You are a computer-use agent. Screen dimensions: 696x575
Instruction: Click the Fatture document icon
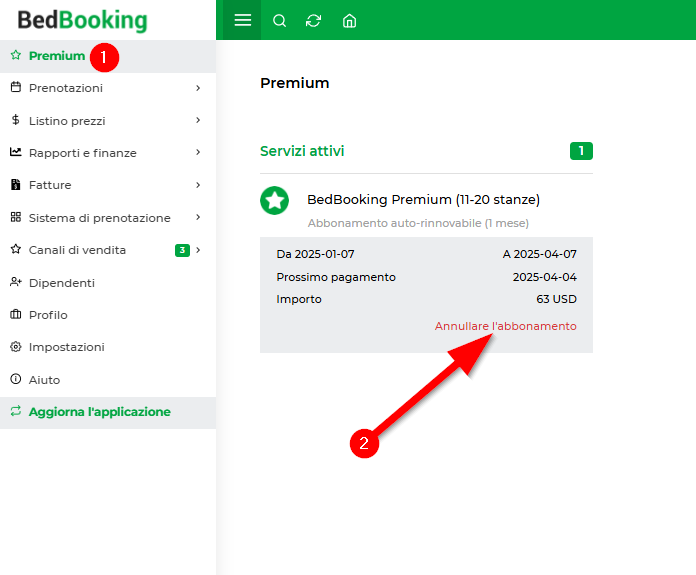click(16, 184)
